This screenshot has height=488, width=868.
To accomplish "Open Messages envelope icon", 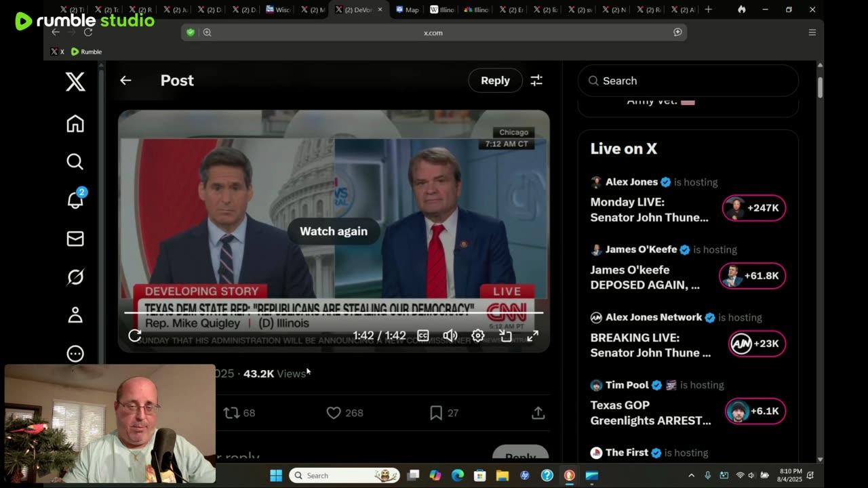I will pyautogui.click(x=75, y=239).
